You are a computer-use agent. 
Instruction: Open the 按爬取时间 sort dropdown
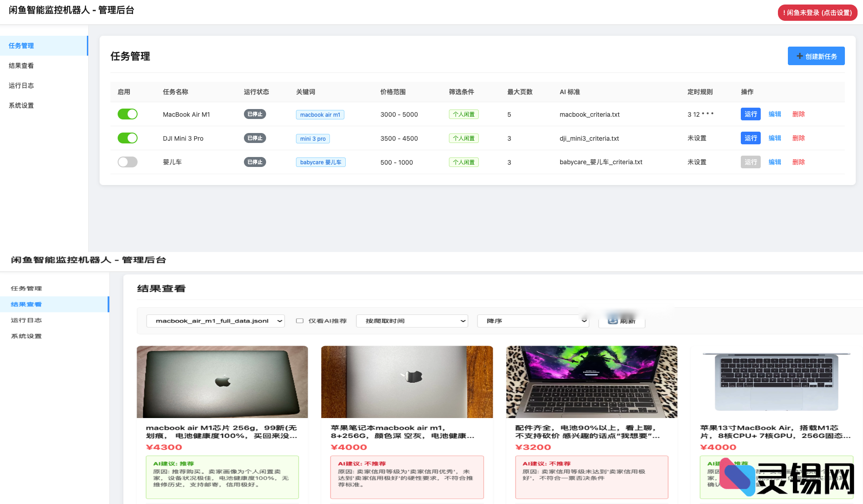(411, 320)
